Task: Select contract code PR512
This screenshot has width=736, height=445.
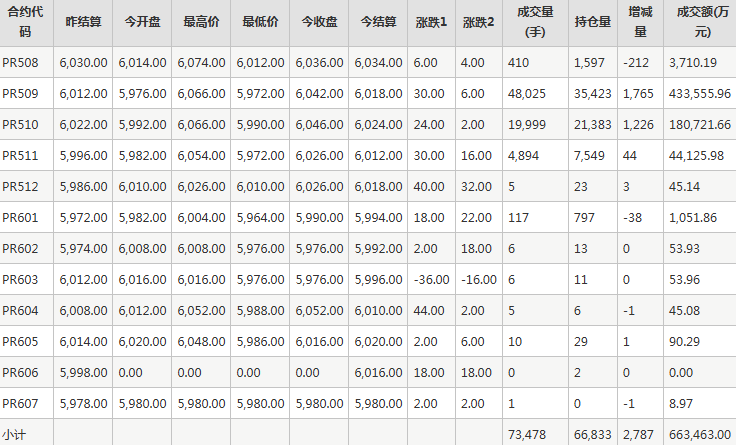Action: 20,186
